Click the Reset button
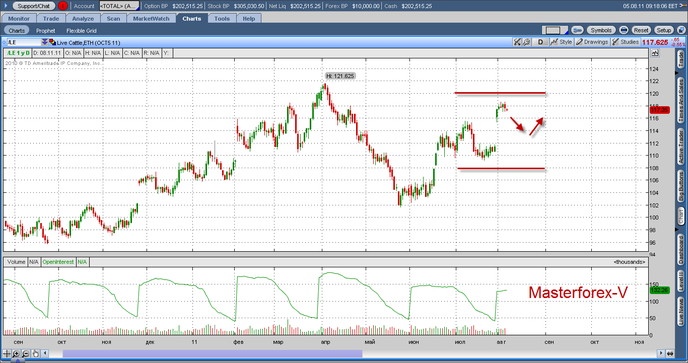 click(x=641, y=30)
